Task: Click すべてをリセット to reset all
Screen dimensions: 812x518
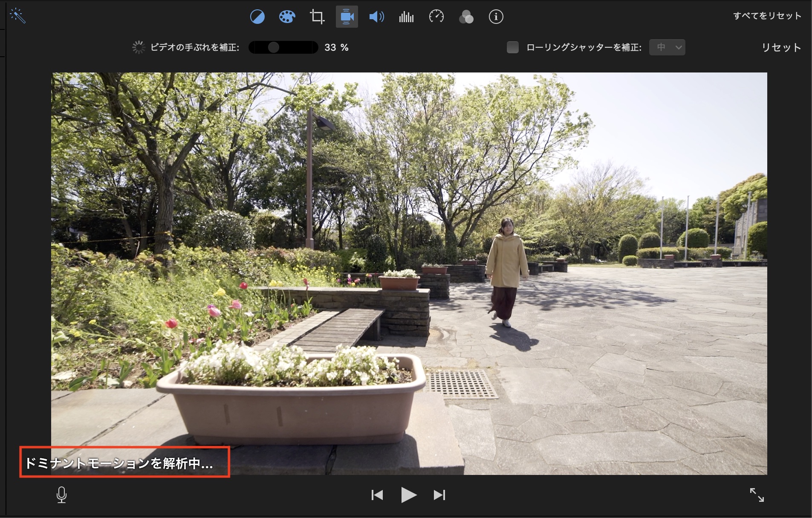Action: coord(767,16)
